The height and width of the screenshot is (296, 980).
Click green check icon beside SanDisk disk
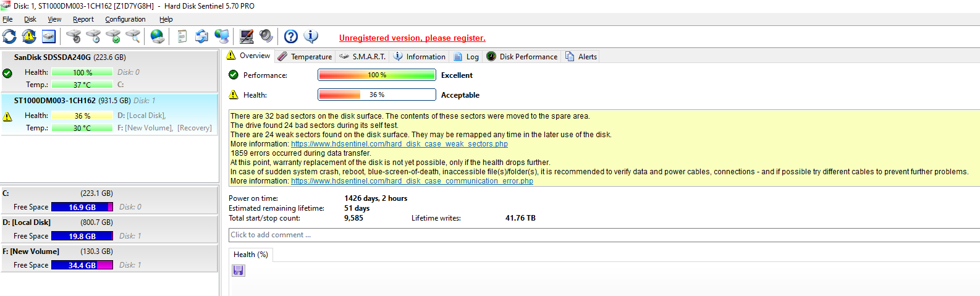[7, 73]
